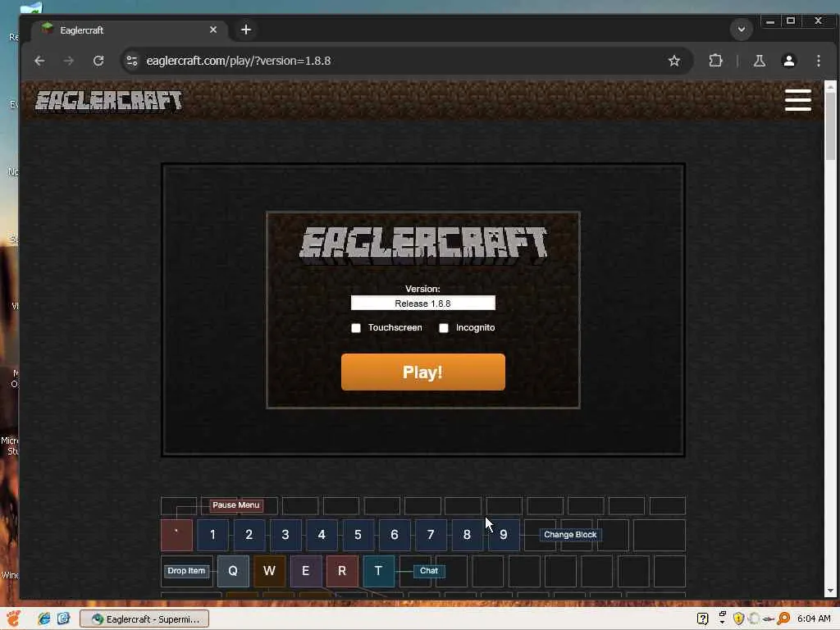Click the Eaglercraft header logo
The image size is (840, 630).
point(108,101)
